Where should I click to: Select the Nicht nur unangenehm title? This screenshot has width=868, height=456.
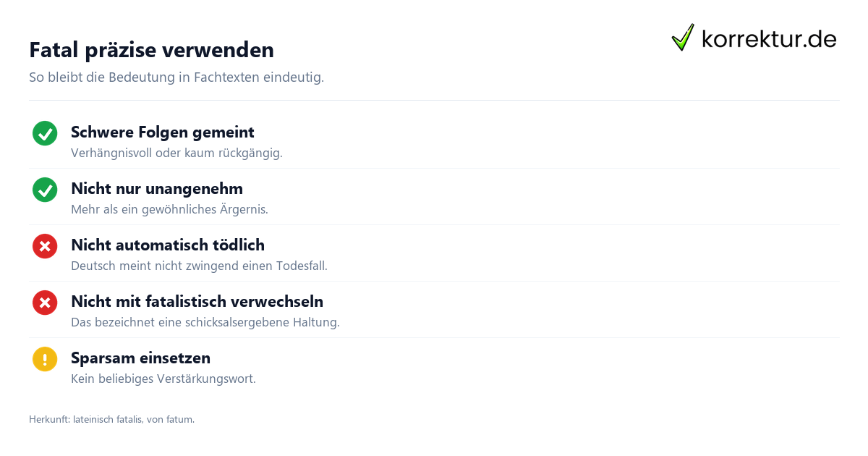[x=157, y=189]
